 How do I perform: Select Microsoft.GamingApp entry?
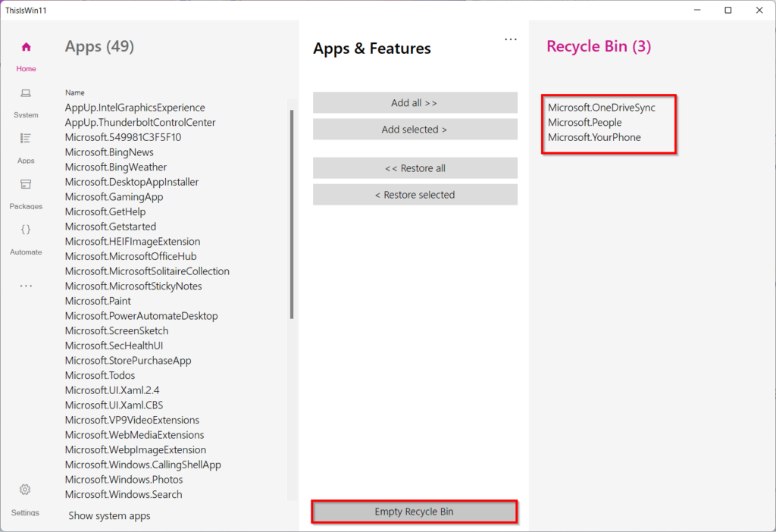tap(114, 196)
